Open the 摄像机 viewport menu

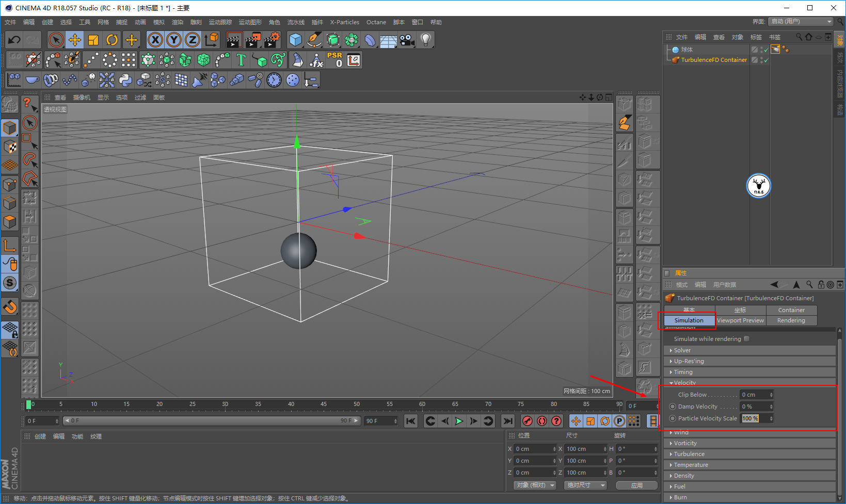[x=82, y=97]
